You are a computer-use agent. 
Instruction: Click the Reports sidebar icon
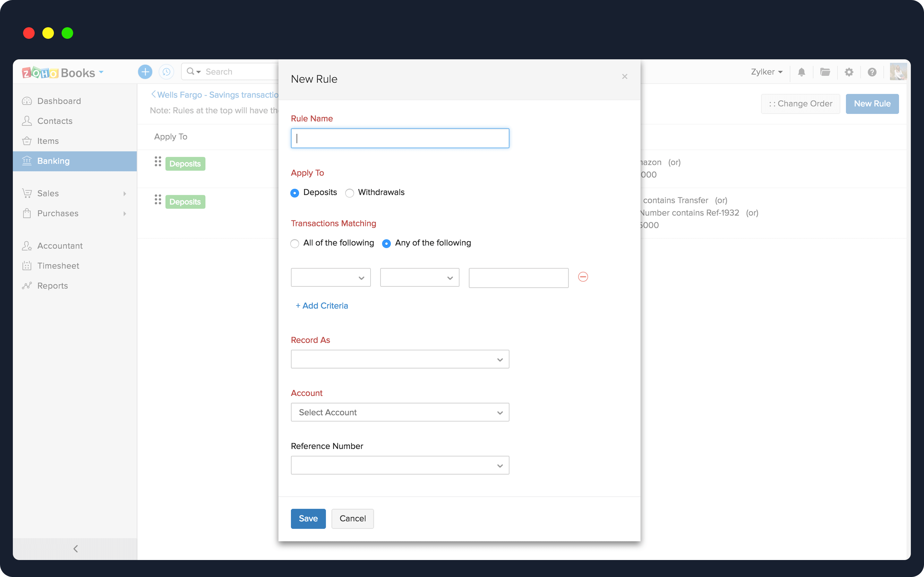tap(27, 285)
